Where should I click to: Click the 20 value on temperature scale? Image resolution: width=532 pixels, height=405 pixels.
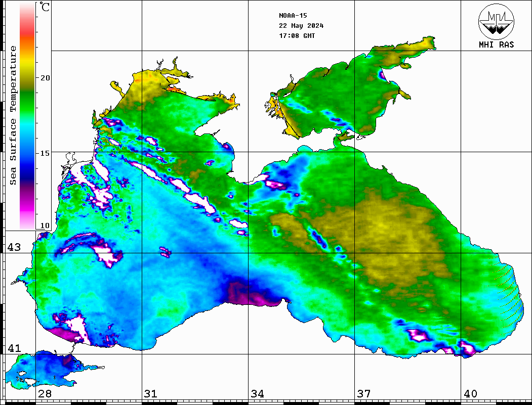coord(45,78)
